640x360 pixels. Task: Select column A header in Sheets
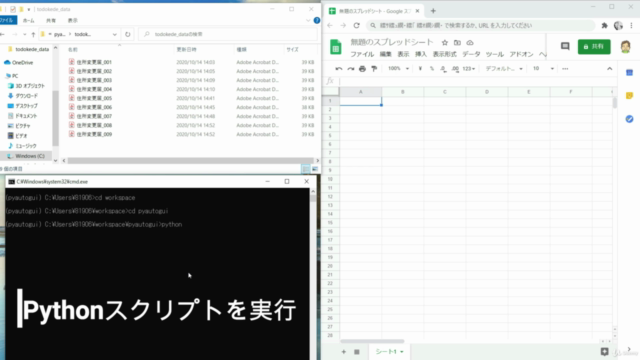pyautogui.click(x=361, y=92)
